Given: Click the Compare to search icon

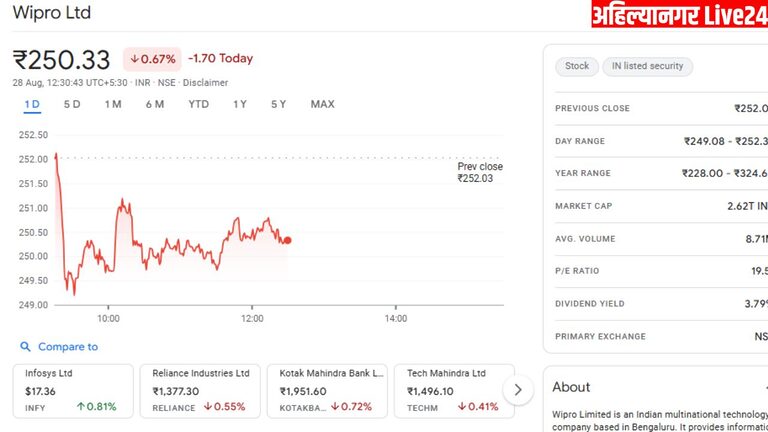Looking at the screenshot, I should 26,347.
